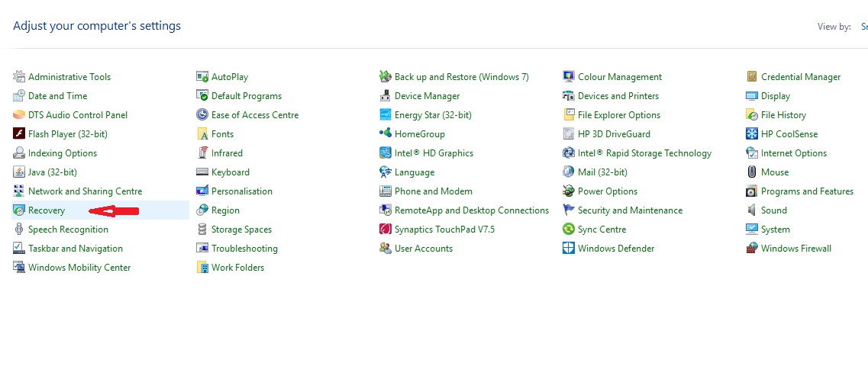Open the Network and Sharing Centre icon

coord(19,191)
